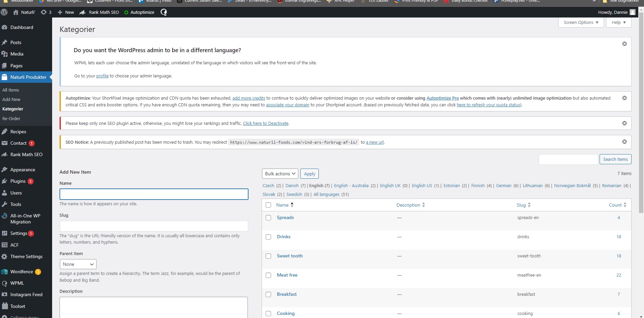Viewport: 644px width, 318px height.
Task: Open Add New submenu entry
Action: coord(11,99)
